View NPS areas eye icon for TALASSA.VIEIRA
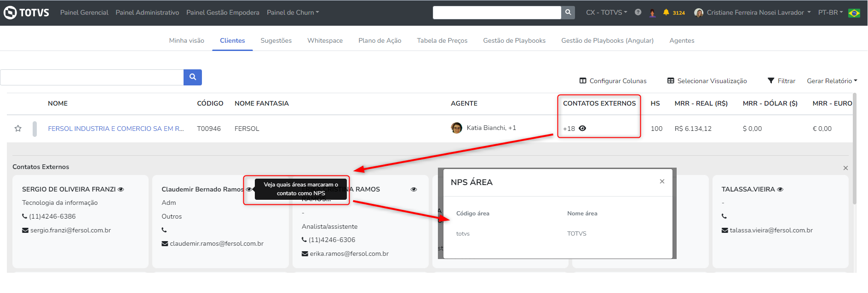 click(x=780, y=189)
